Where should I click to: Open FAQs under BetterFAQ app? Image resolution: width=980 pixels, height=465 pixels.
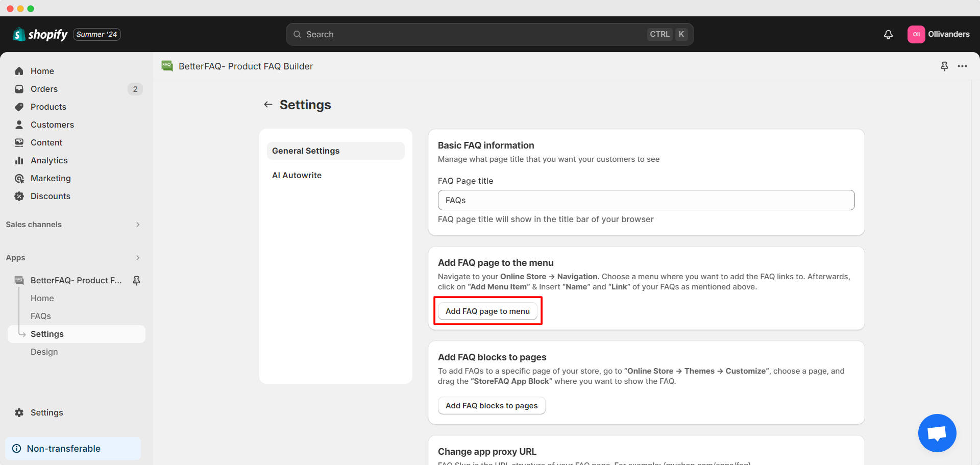pyautogui.click(x=41, y=316)
